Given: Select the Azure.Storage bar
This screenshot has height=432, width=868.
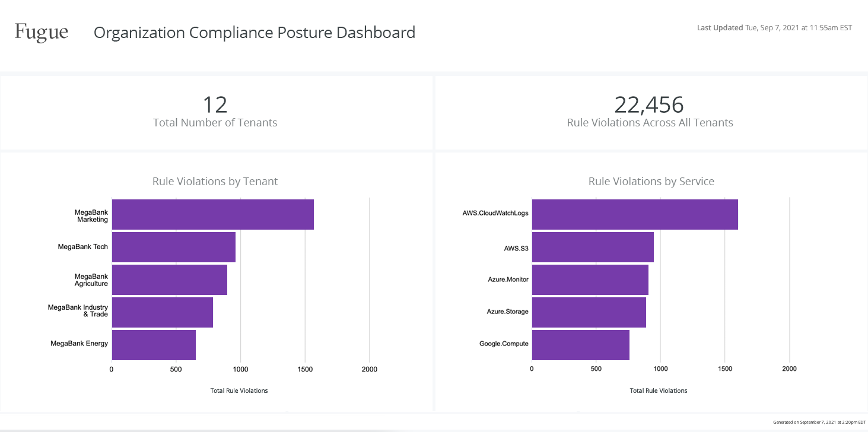Looking at the screenshot, I should click(589, 312).
